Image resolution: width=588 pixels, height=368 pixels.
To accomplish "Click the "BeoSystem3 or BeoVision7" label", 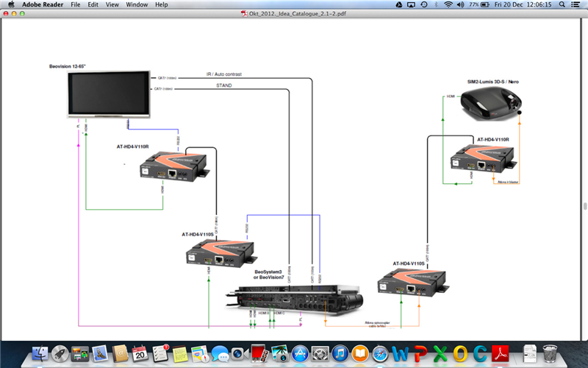I will (268, 275).
